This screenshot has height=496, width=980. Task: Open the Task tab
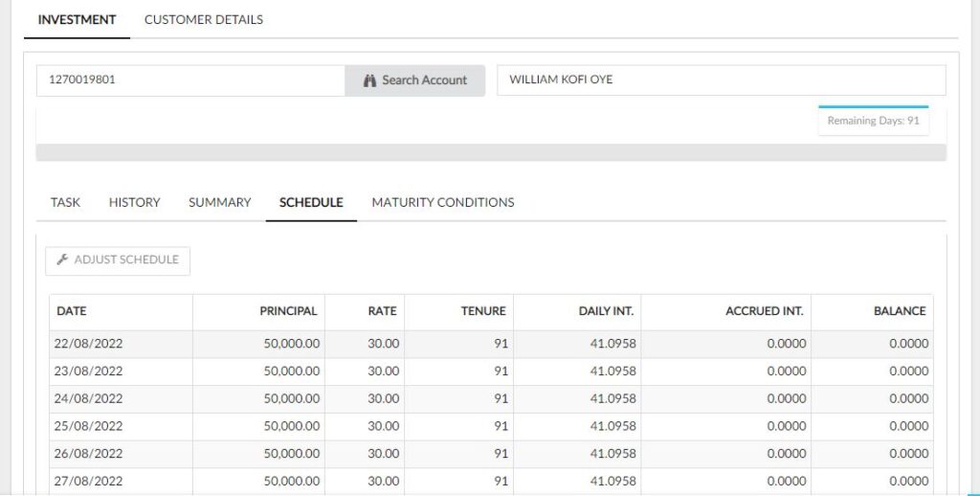tap(65, 202)
